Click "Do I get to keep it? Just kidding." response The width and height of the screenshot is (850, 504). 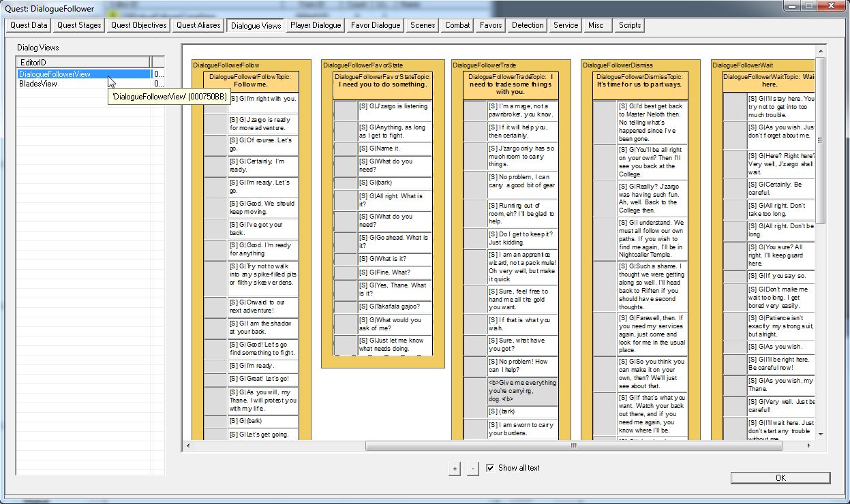tap(523, 238)
